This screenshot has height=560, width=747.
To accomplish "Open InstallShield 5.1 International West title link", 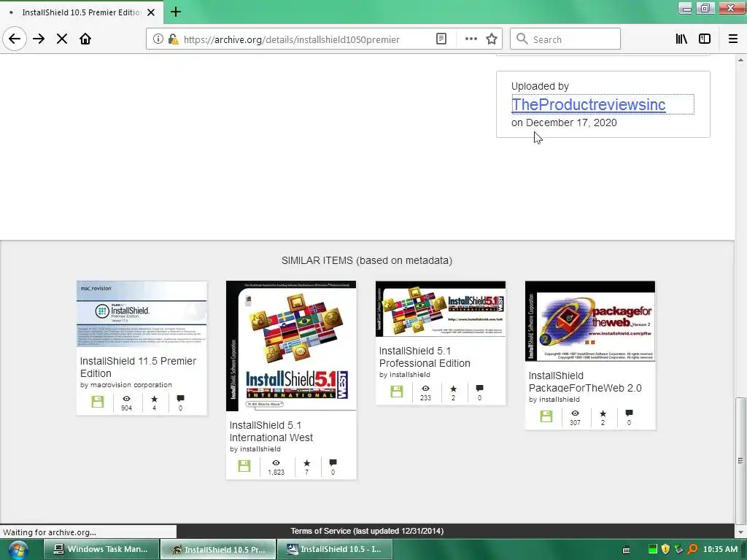I will coord(271,432).
